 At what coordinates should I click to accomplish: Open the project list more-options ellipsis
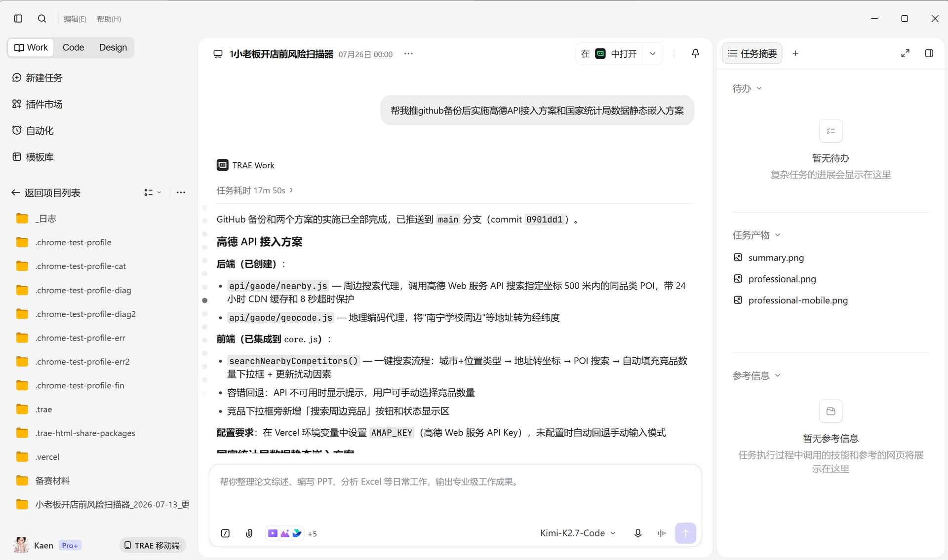pyautogui.click(x=181, y=192)
